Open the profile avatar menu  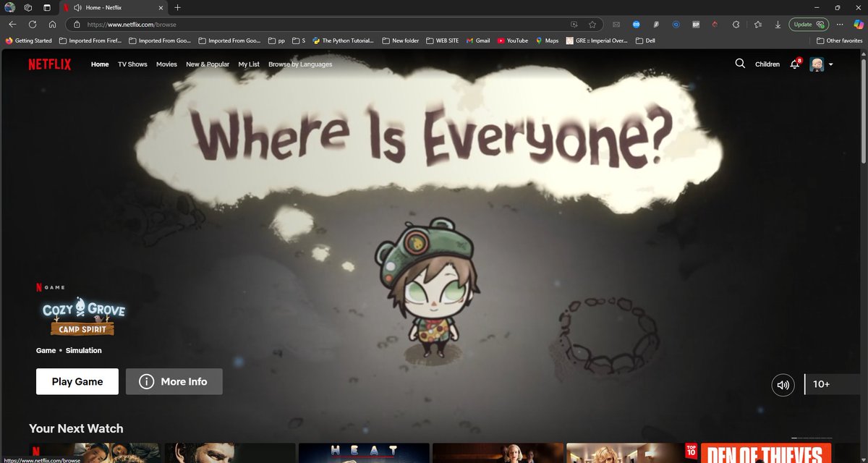click(817, 64)
